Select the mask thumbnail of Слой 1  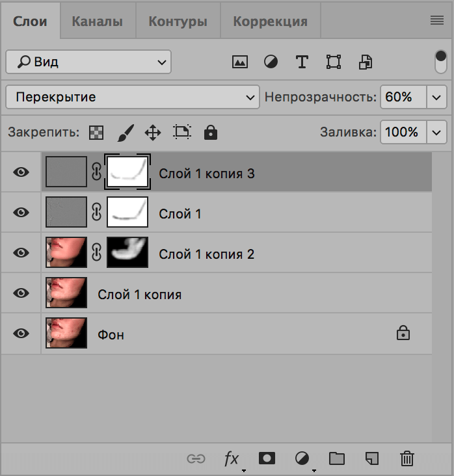127,213
